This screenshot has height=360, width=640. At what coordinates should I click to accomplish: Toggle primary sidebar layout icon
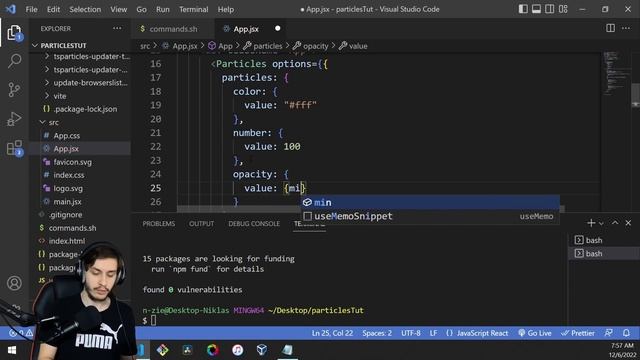(x=523, y=9)
